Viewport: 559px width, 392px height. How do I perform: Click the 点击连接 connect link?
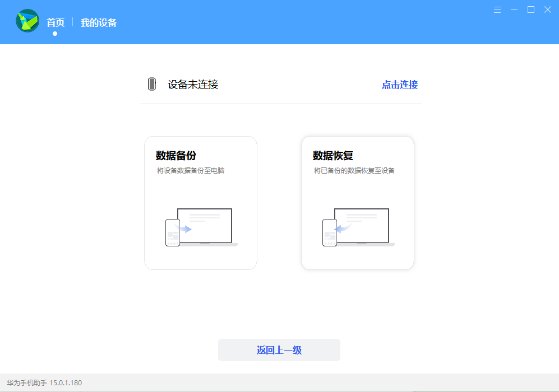(399, 85)
